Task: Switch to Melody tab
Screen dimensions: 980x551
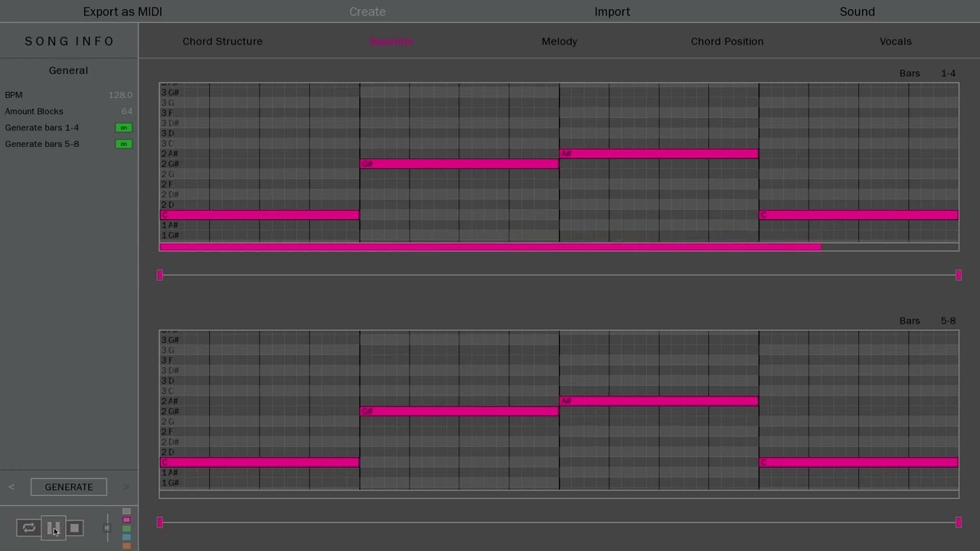Action: click(560, 41)
